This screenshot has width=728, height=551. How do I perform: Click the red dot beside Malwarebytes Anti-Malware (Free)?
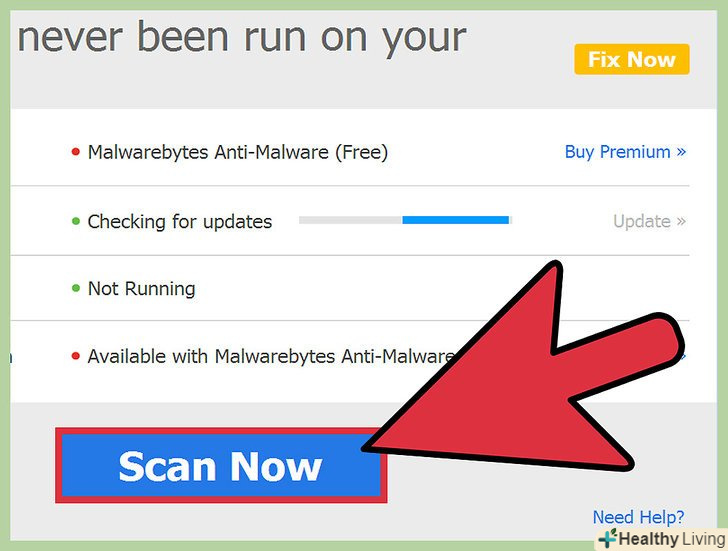(76, 152)
